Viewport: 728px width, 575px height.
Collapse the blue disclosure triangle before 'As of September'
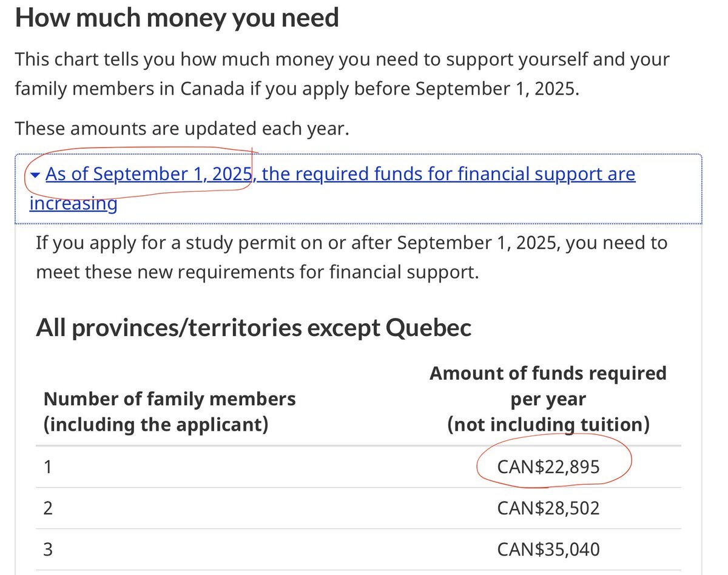[x=35, y=175]
